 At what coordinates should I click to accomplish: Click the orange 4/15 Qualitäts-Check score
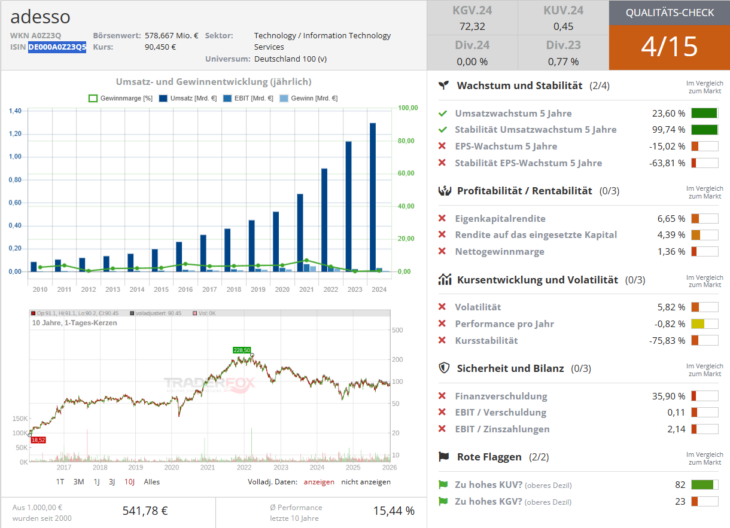(668, 46)
